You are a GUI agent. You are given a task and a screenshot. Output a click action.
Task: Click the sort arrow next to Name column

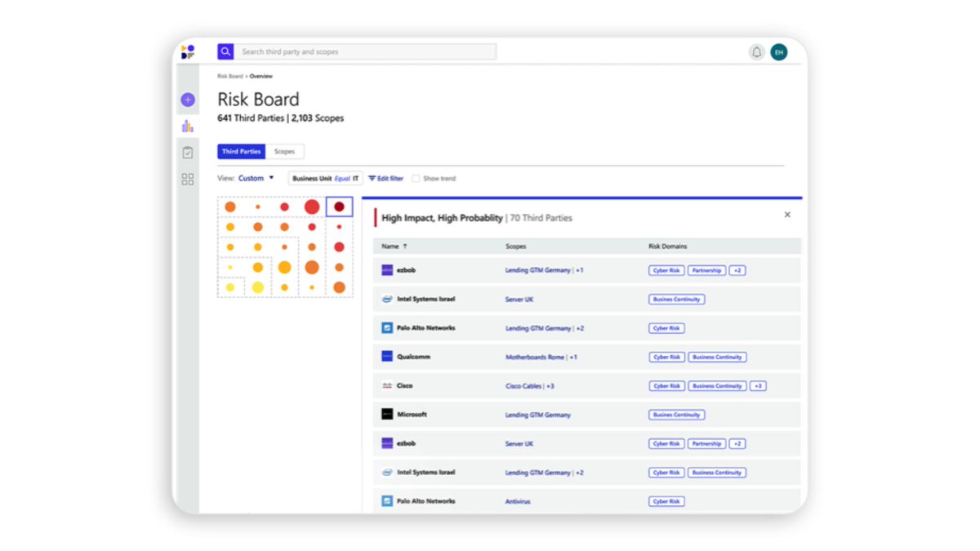pos(405,246)
